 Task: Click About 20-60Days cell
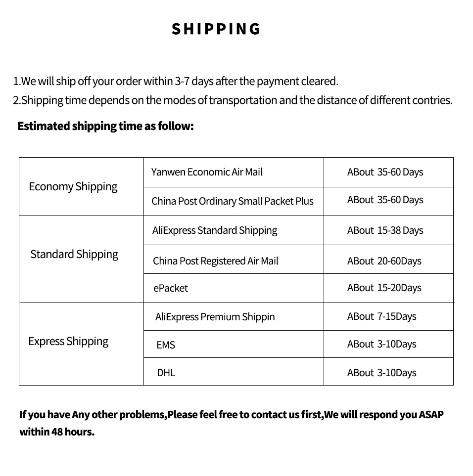tap(384, 261)
